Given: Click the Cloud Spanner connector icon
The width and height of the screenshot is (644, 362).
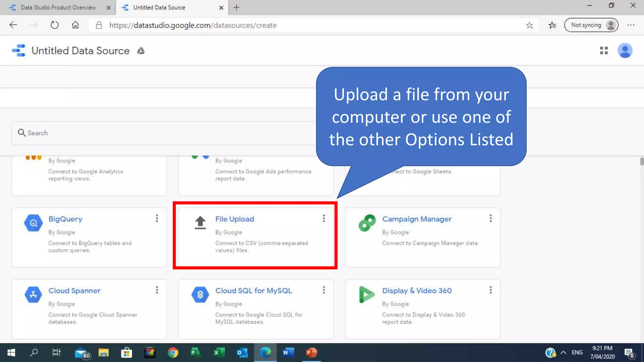Looking at the screenshot, I should pyautogui.click(x=33, y=294).
